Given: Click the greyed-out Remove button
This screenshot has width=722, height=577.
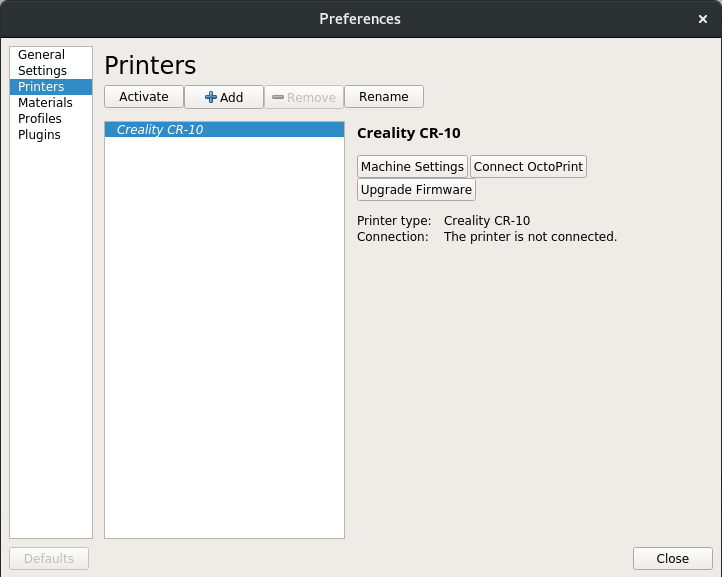Looking at the screenshot, I should (304, 97).
